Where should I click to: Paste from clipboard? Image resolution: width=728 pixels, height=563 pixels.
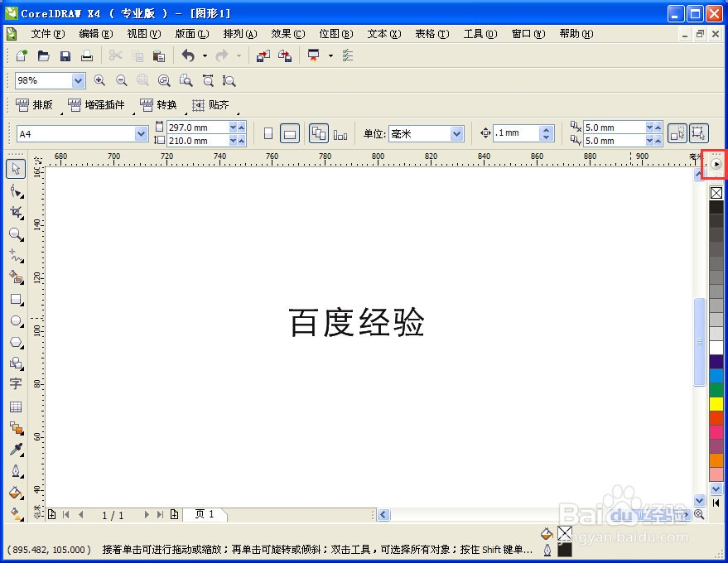159,56
